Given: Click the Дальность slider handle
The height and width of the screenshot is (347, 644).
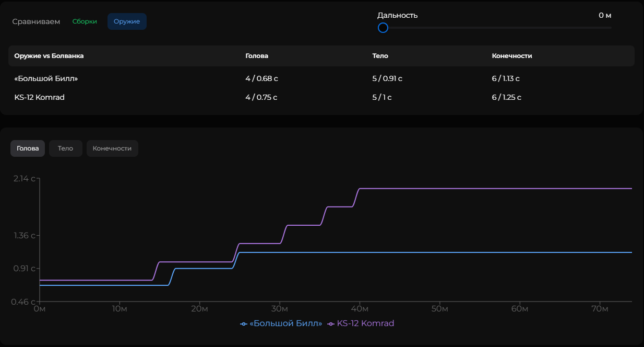Looking at the screenshot, I should [383, 28].
